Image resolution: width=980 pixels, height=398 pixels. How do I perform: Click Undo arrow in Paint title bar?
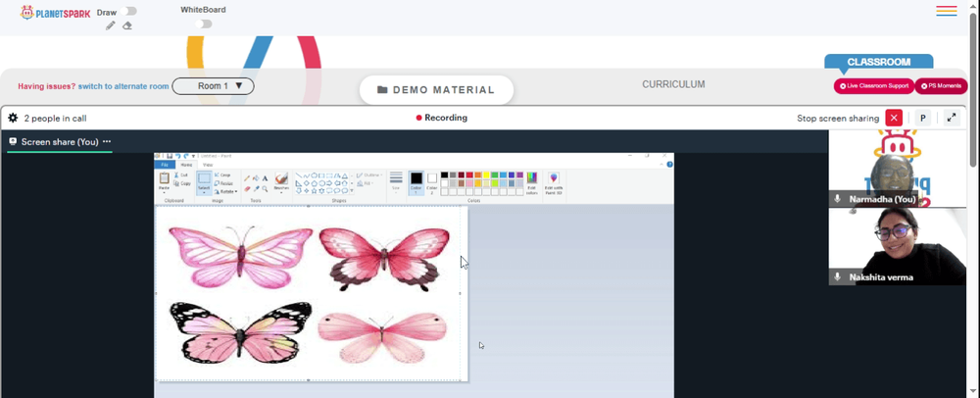pos(178,156)
